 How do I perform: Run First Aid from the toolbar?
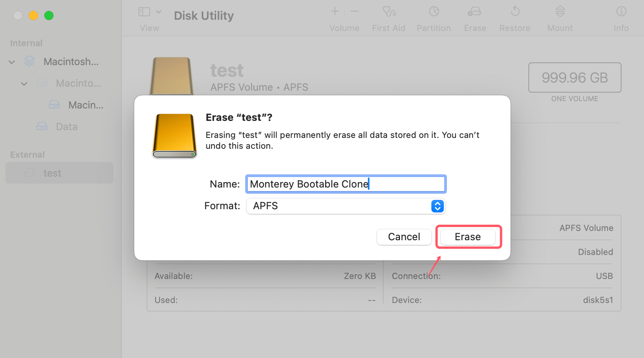[x=388, y=17]
